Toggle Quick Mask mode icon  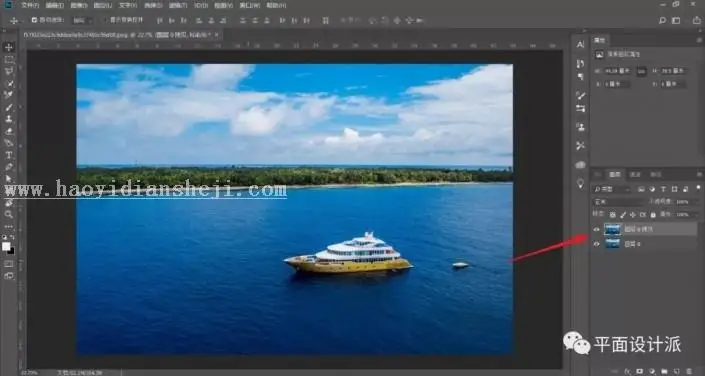click(x=9, y=264)
